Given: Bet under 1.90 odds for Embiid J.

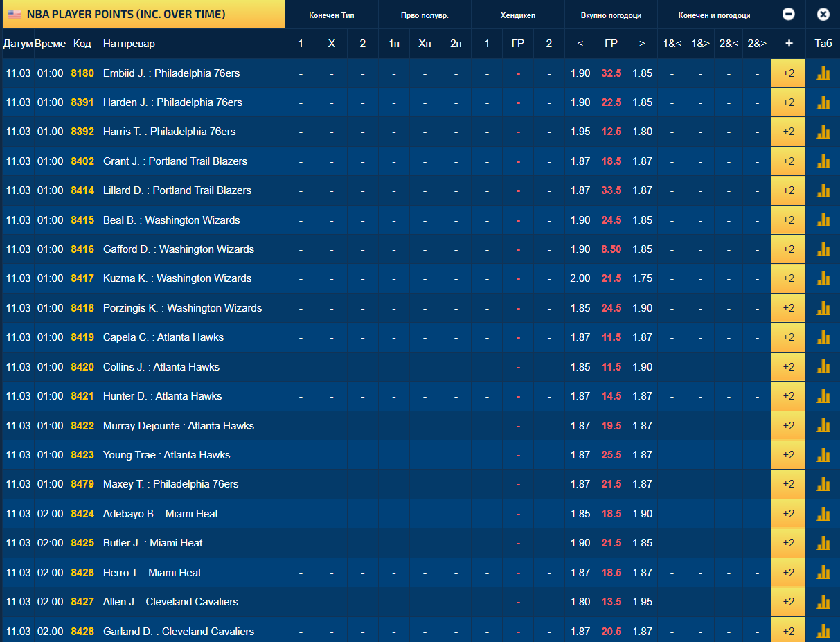Looking at the screenshot, I should coord(580,73).
